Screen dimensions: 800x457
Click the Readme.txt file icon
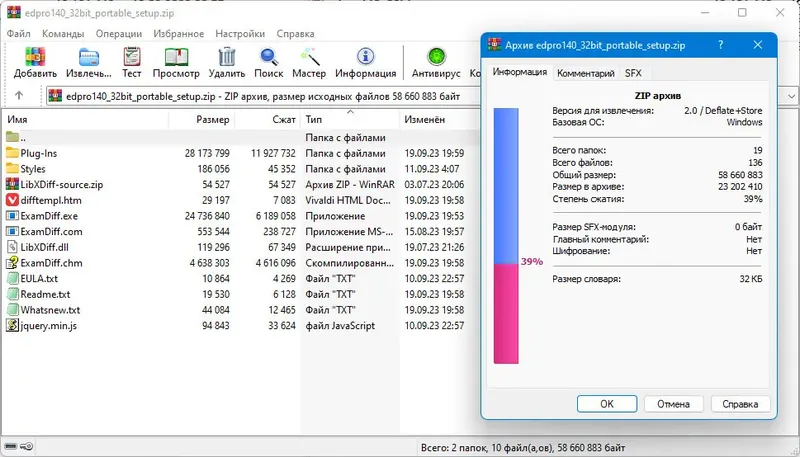tap(12, 294)
